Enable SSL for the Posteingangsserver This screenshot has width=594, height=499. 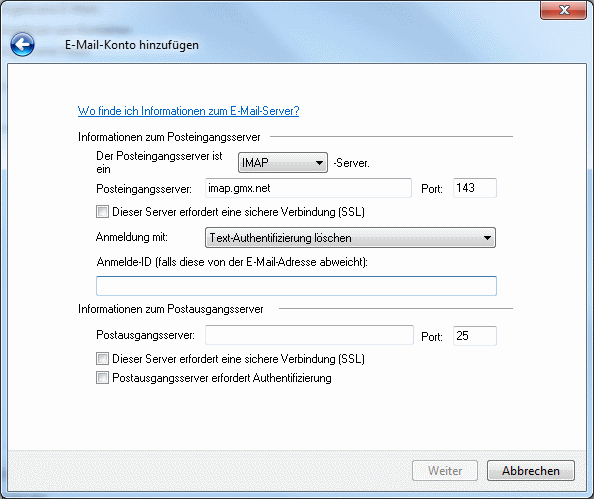click(102, 211)
